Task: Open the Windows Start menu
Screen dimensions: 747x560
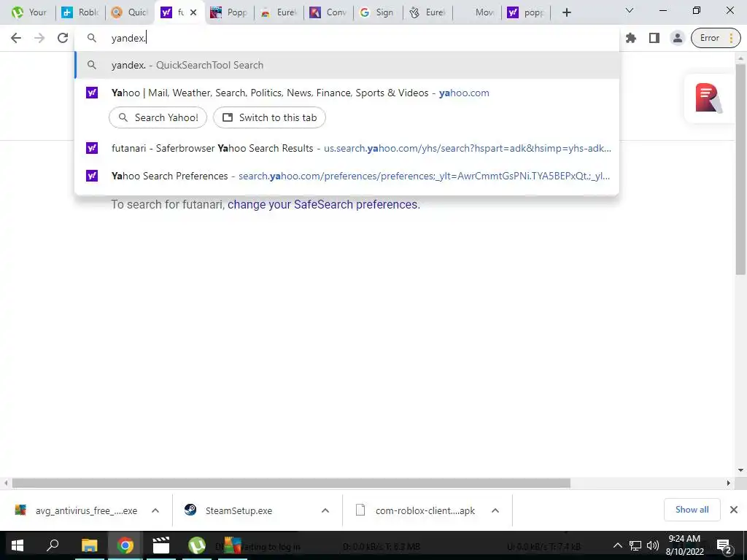Action: [x=18, y=545]
